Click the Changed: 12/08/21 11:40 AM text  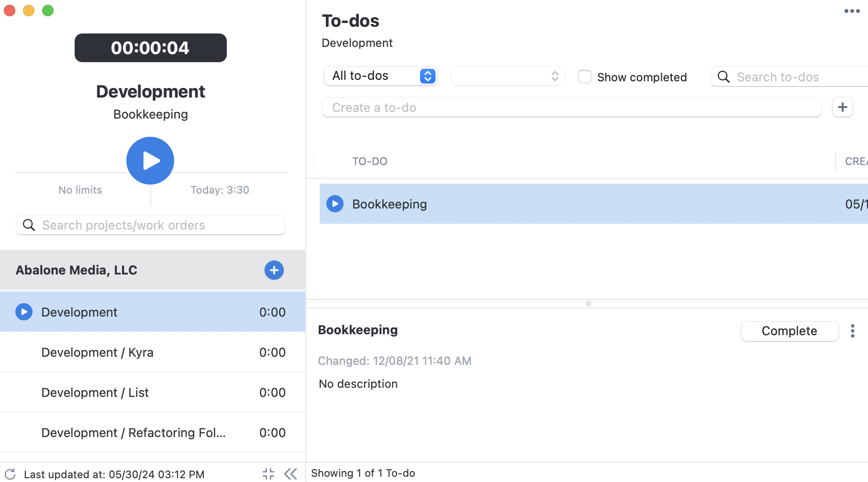[x=395, y=361]
